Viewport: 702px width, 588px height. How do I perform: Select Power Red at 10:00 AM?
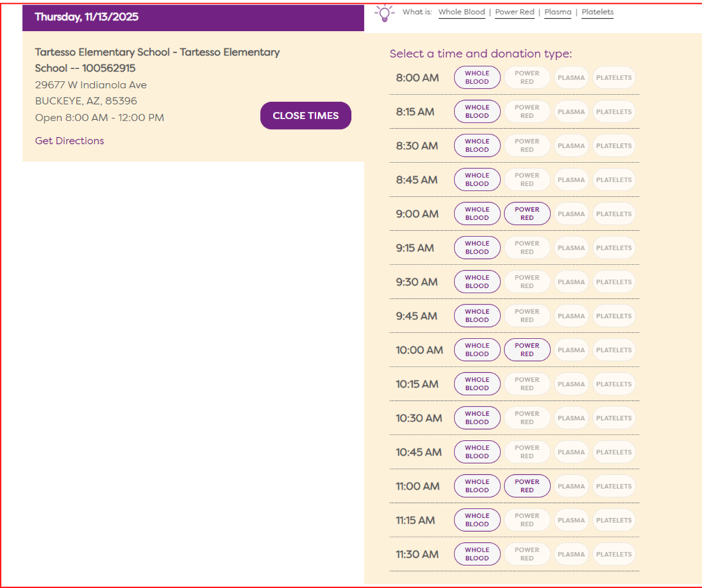tap(526, 350)
